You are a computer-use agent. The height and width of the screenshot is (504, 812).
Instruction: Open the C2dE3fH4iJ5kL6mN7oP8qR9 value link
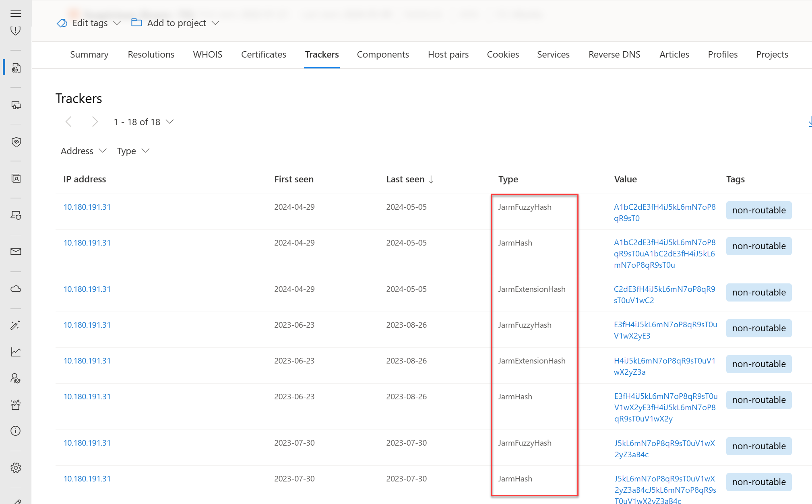pyautogui.click(x=664, y=295)
